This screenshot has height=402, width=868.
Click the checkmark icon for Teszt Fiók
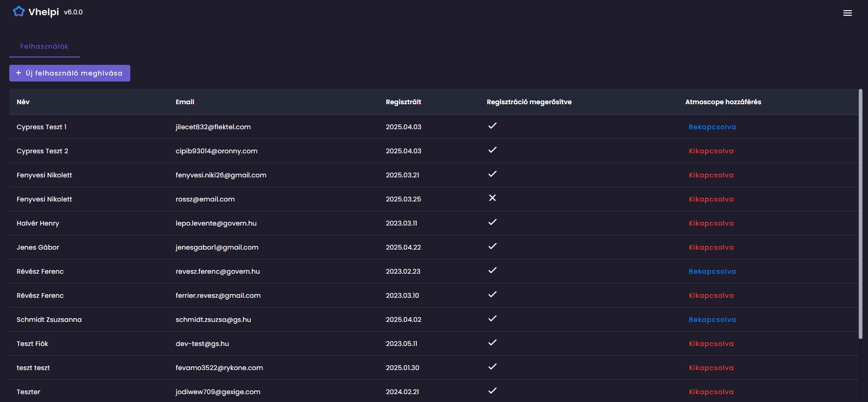point(492,343)
